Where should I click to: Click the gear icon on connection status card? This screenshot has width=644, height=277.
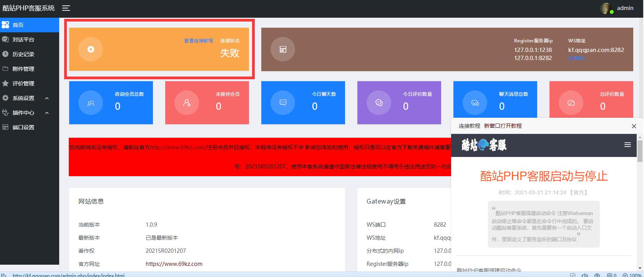[91, 49]
